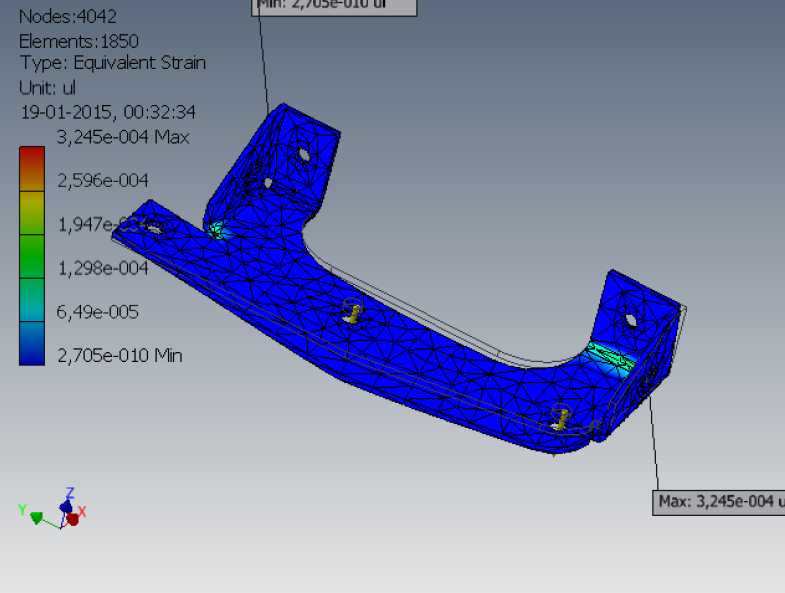785x593 pixels.
Task: Click the XYZ axis triad indicator
Action: [x=52, y=508]
